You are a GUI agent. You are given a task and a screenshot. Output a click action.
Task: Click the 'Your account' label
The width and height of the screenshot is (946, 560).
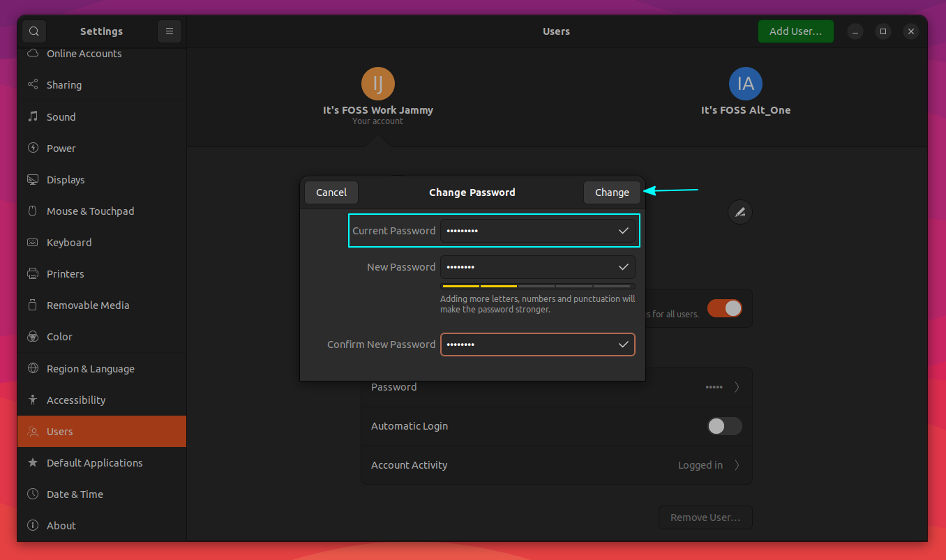pos(378,121)
